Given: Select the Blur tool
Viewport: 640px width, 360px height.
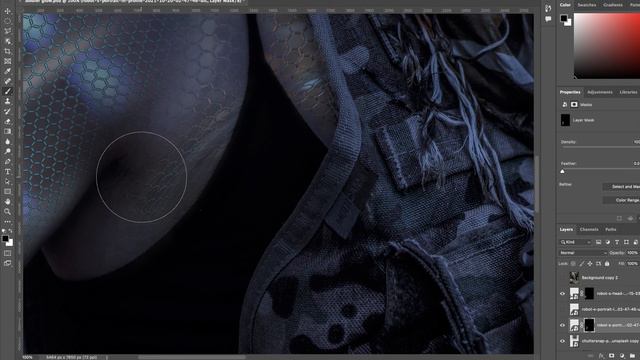Looking at the screenshot, I should (7, 142).
